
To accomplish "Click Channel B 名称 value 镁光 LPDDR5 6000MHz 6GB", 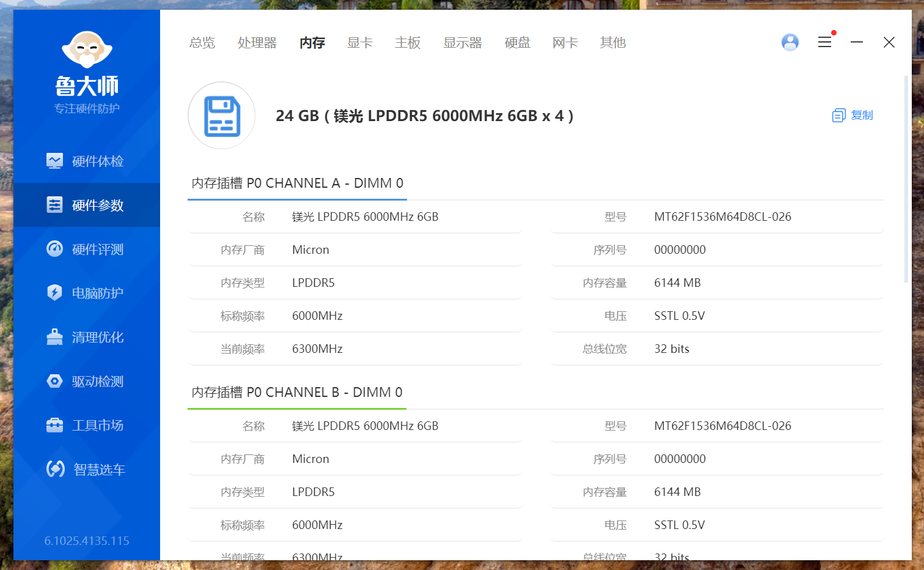I will click(365, 426).
